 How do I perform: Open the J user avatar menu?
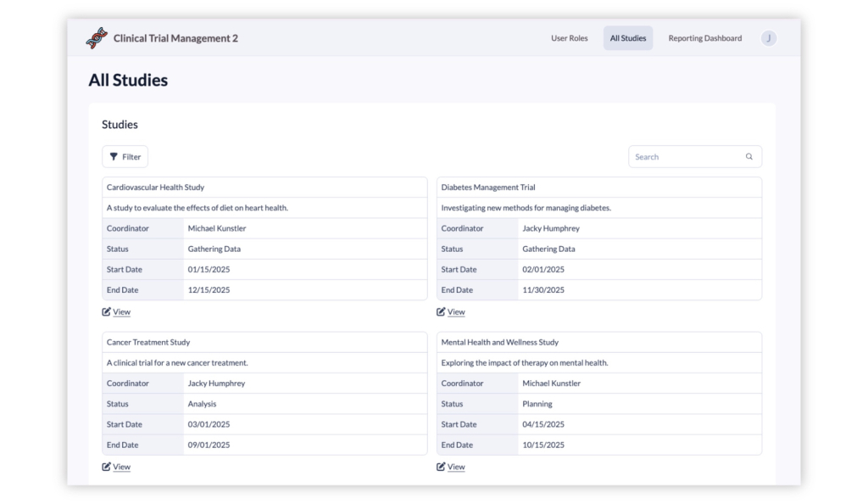tap(768, 37)
